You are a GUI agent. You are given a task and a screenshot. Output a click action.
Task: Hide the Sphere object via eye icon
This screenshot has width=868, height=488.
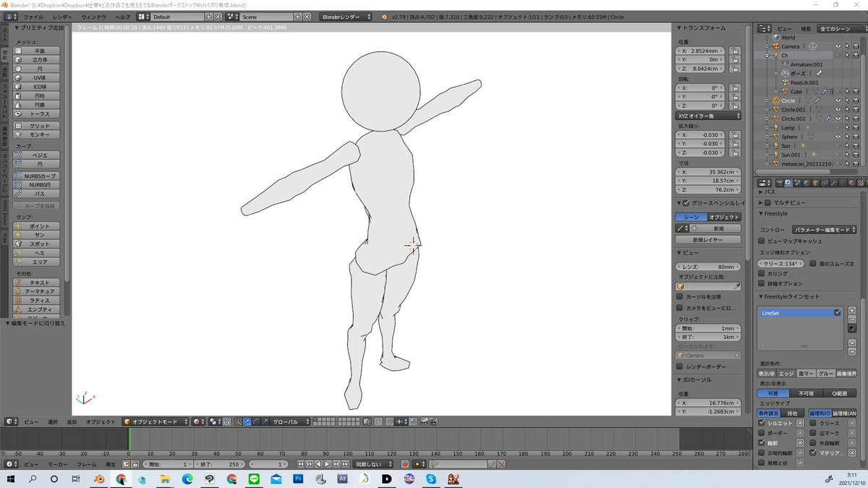click(838, 137)
